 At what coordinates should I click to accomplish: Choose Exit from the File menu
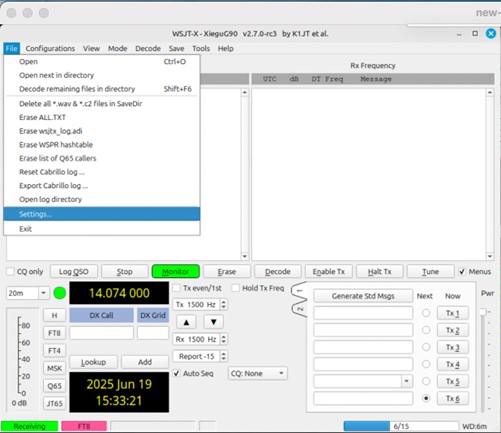tap(102, 229)
